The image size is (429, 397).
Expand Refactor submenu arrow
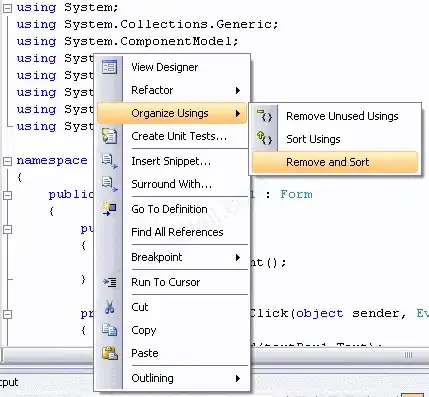238,90
